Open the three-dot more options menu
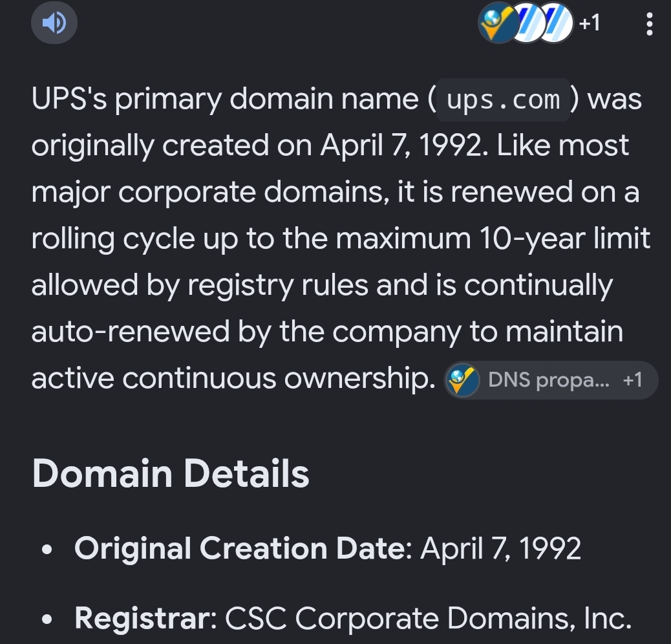Screen dimensions: 671x644 tap(649, 23)
